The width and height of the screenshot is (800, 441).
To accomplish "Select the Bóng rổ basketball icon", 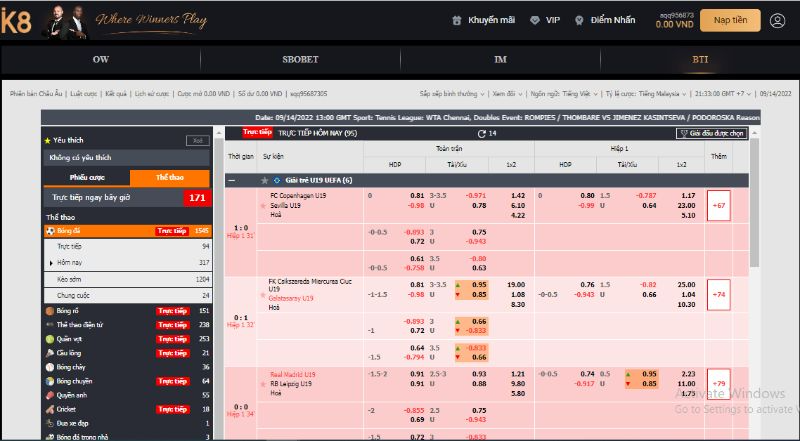I will click(x=49, y=311).
